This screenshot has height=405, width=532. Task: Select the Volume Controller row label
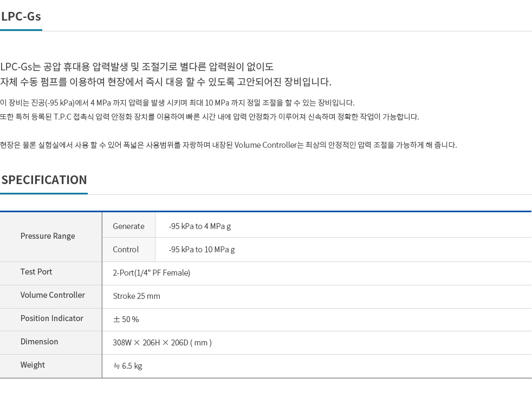tap(53, 295)
